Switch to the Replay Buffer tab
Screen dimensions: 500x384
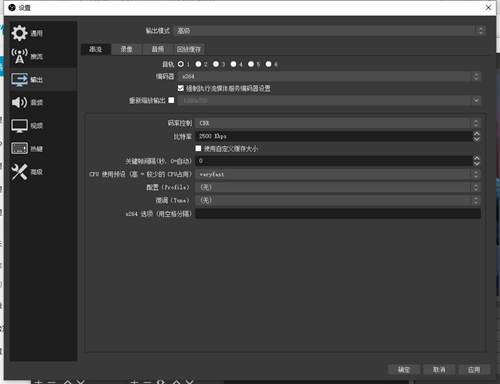coord(189,49)
